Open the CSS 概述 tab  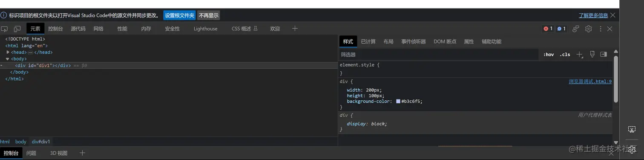244,29
